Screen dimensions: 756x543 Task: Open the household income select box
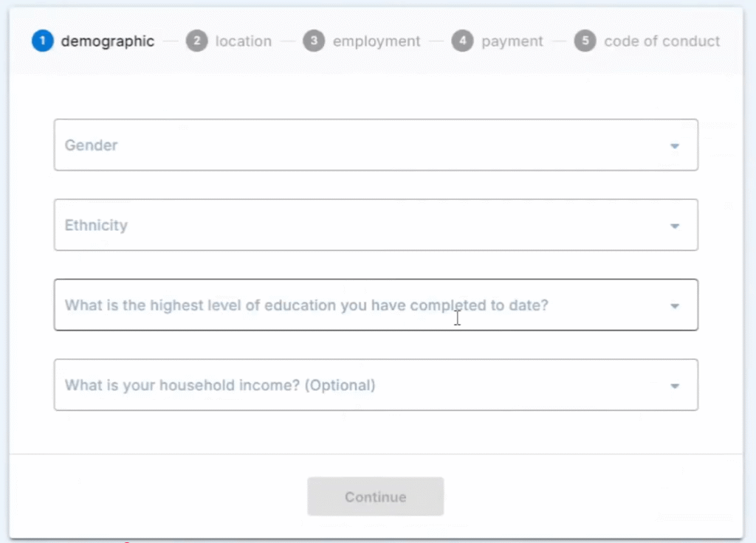pyautogui.click(x=354, y=385)
